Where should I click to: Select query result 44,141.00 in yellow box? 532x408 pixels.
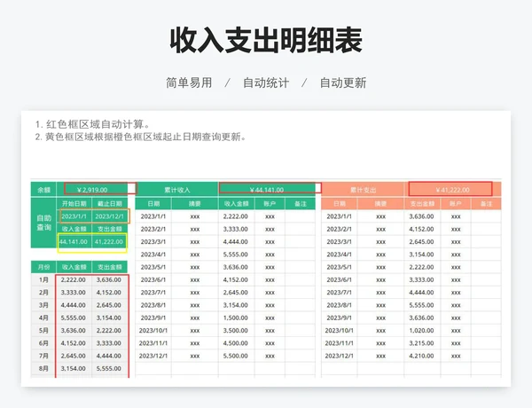tap(74, 241)
